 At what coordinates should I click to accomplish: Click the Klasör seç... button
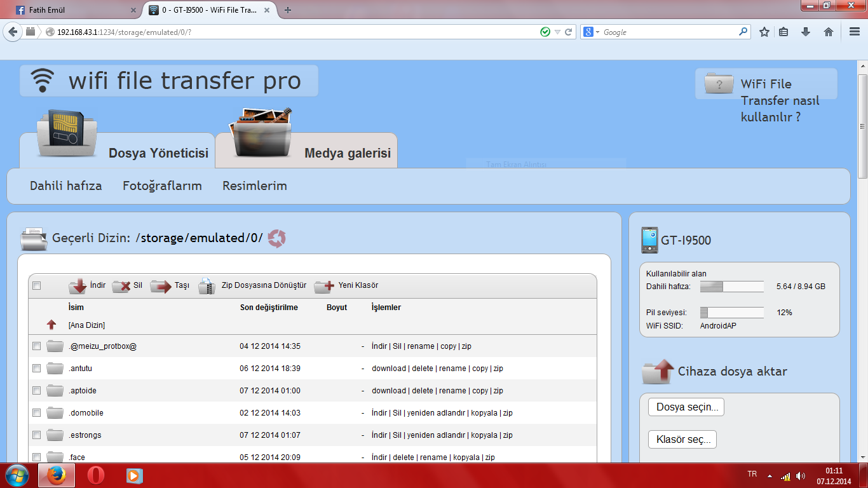[682, 439]
